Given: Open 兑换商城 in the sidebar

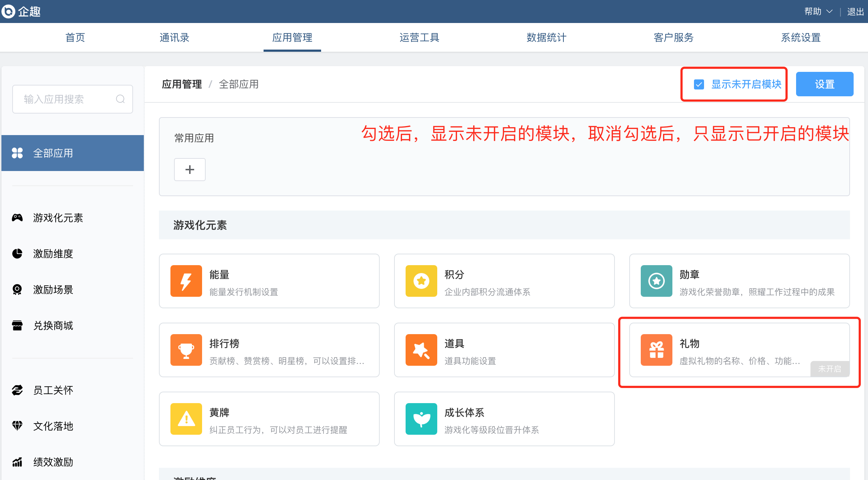Looking at the screenshot, I should tap(53, 326).
